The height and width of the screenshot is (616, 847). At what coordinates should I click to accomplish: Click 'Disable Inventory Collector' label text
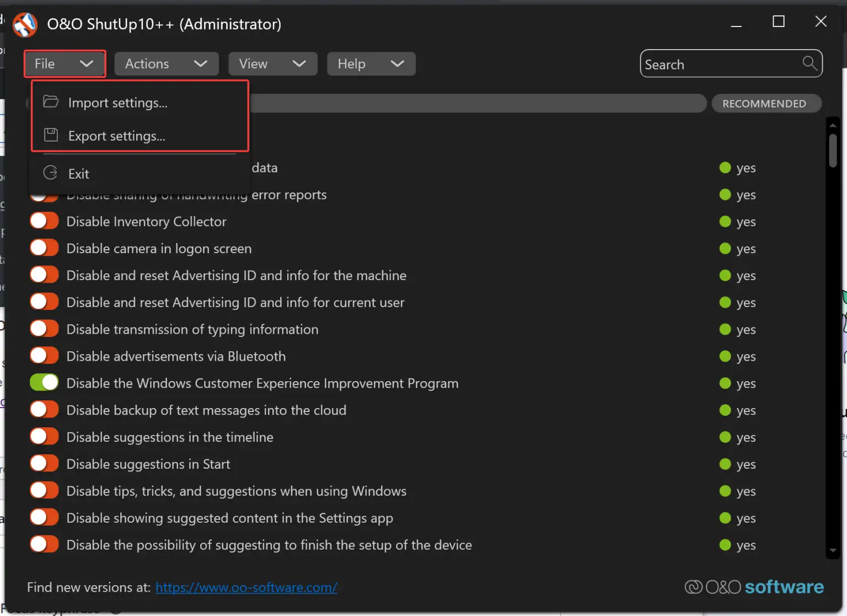click(x=147, y=222)
